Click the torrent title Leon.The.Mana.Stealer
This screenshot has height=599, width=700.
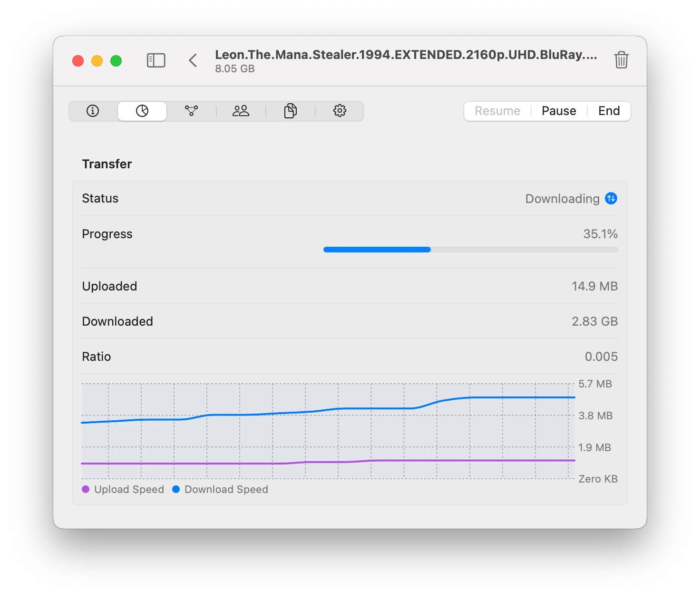(406, 55)
